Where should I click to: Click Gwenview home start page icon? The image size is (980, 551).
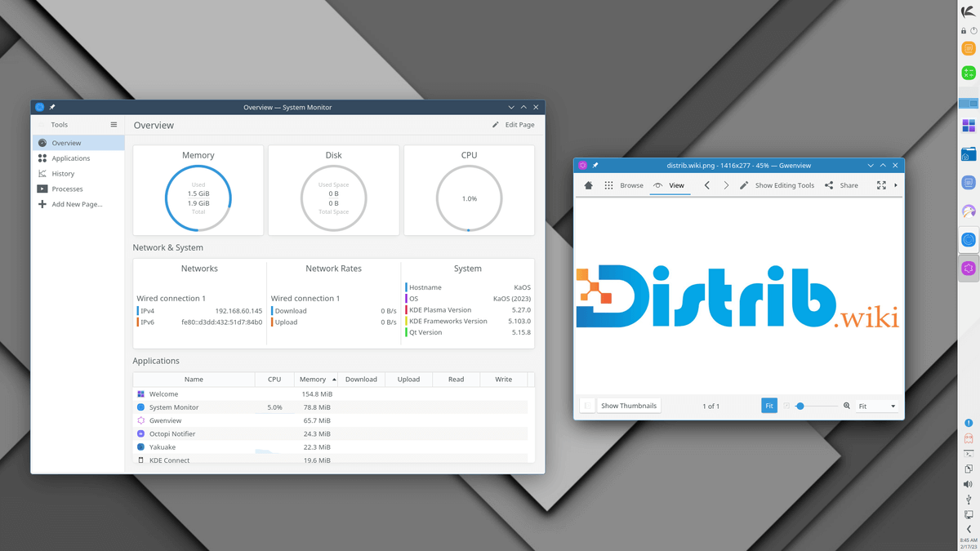[588, 185]
